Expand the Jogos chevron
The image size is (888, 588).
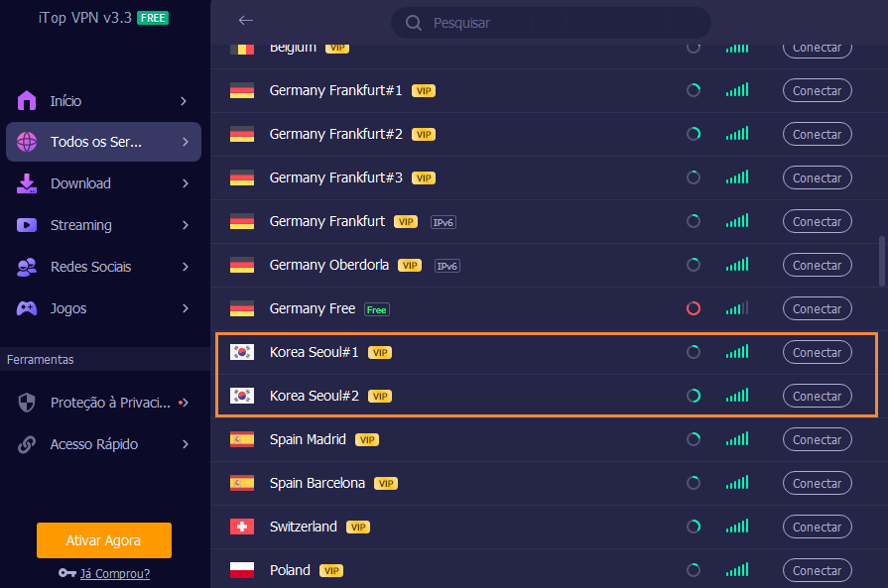(x=186, y=308)
